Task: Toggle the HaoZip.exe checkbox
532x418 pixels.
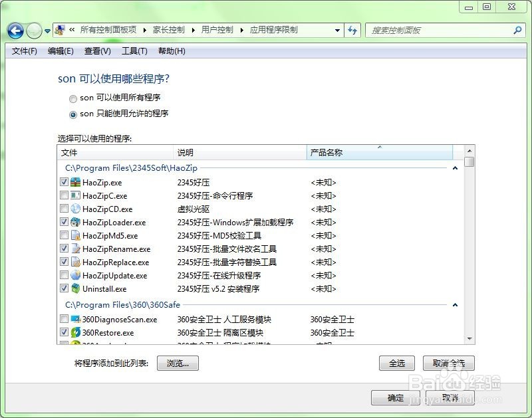Action: 64,182
